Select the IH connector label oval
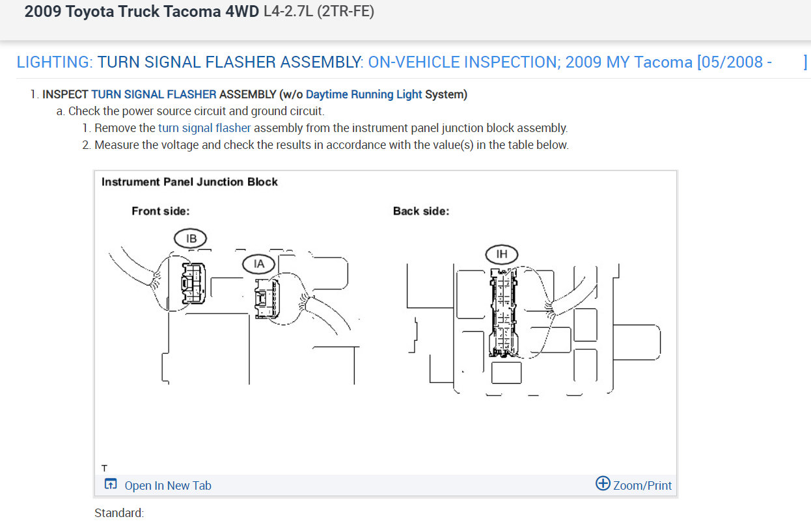Screen dimensions: 811x532 pyautogui.click(x=502, y=254)
